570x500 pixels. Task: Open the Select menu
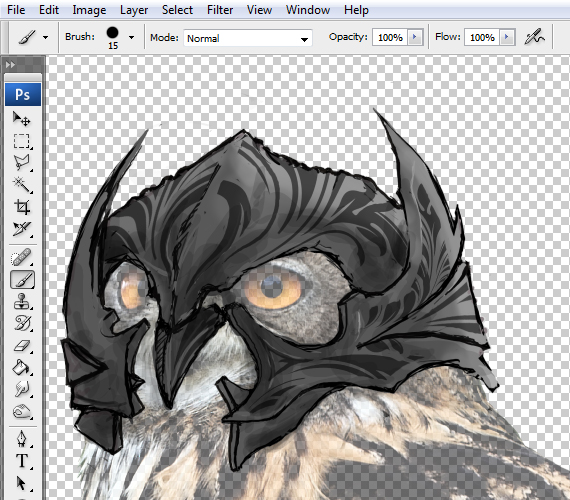pos(177,10)
